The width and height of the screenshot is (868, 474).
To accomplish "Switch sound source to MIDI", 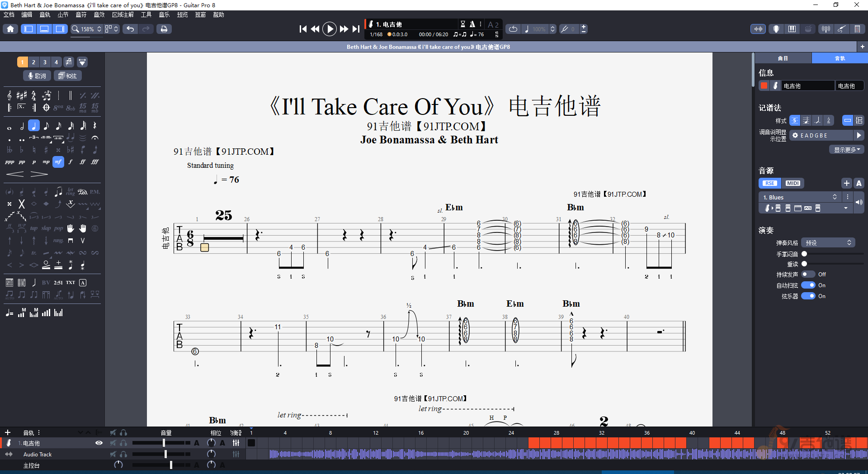I will [x=793, y=183].
